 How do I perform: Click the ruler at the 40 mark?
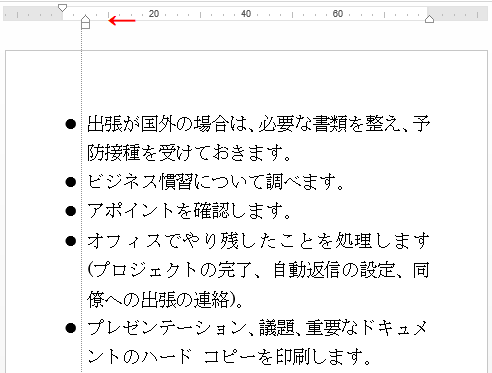[x=246, y=14]
